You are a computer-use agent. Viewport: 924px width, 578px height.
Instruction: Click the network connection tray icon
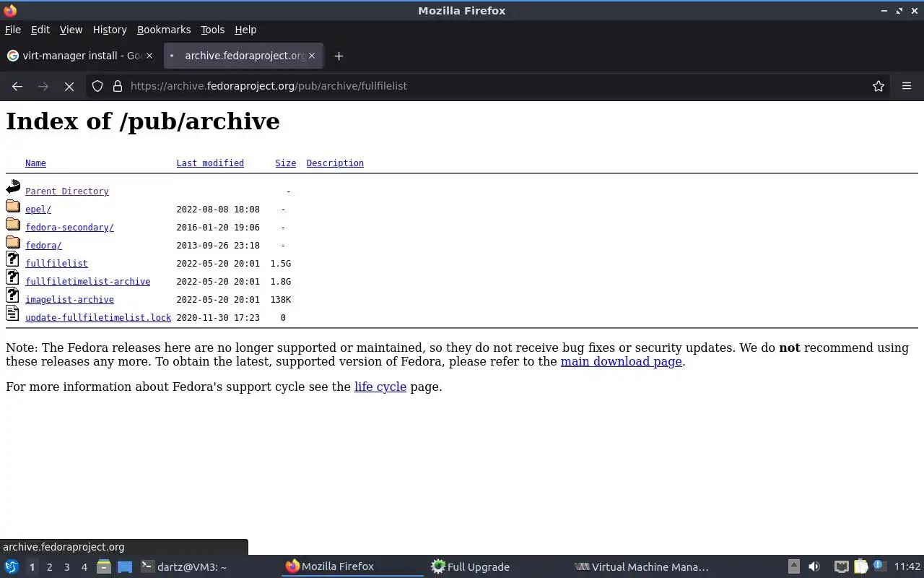(x=841, y=567)
